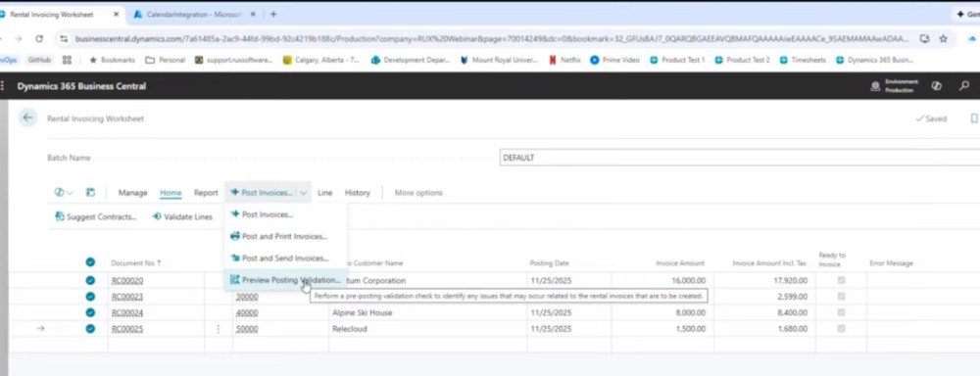Click the 16,000.00 invoice amount cell
The width and height of the screenshot is (980, 376).
(x=662, y=281)
